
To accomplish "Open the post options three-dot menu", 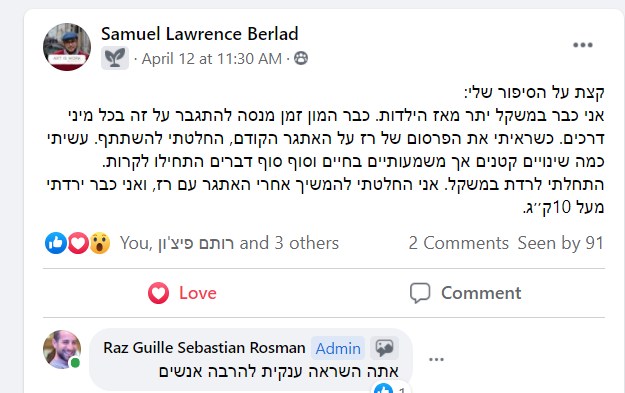I will tap(583, 45).
